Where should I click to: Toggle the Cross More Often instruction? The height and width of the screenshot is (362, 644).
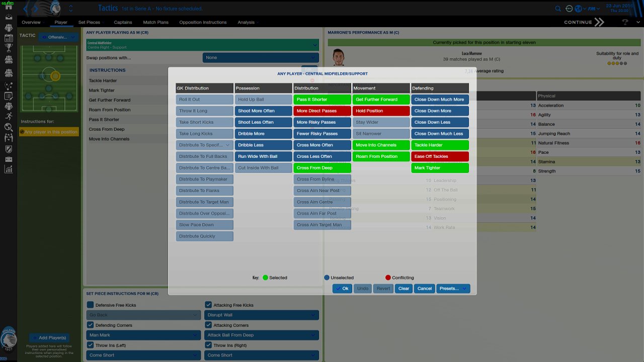[322, 145]
